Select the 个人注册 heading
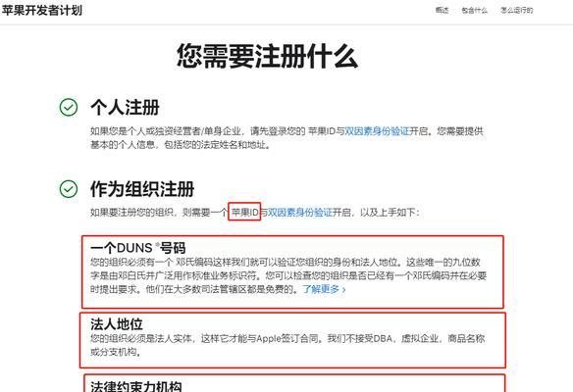The image size is (573, 392). coord(125,108)
